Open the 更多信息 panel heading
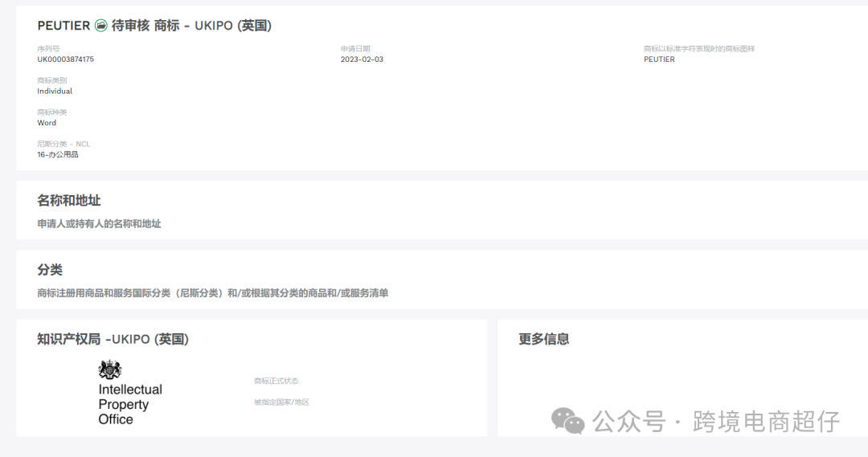 point(543,339)
